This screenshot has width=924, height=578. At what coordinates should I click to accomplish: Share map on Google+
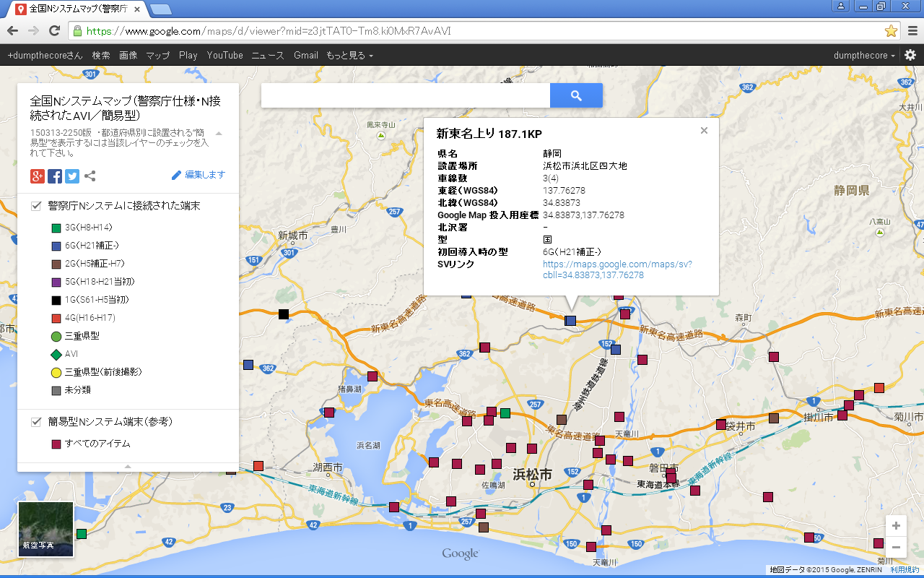point(38,176)
